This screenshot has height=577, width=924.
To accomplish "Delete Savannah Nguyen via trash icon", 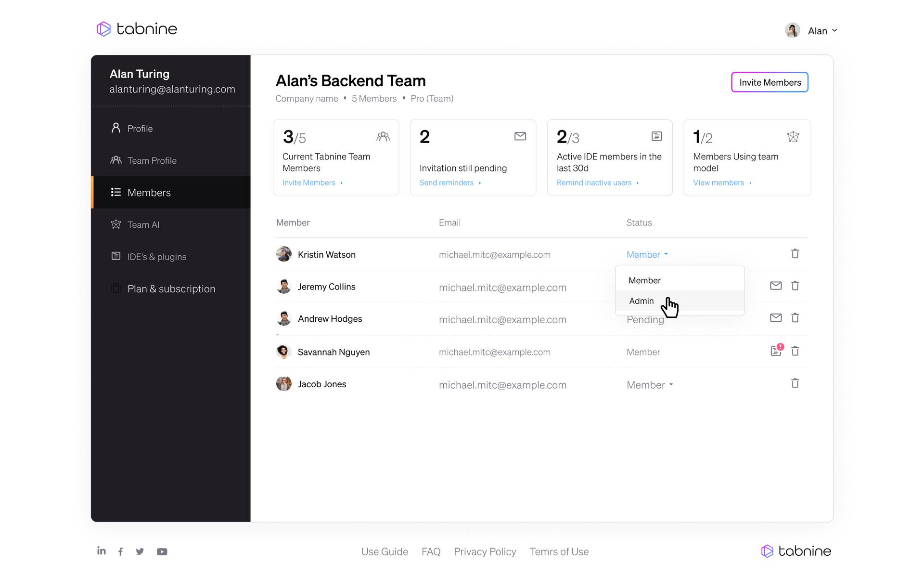I will 795,351.
